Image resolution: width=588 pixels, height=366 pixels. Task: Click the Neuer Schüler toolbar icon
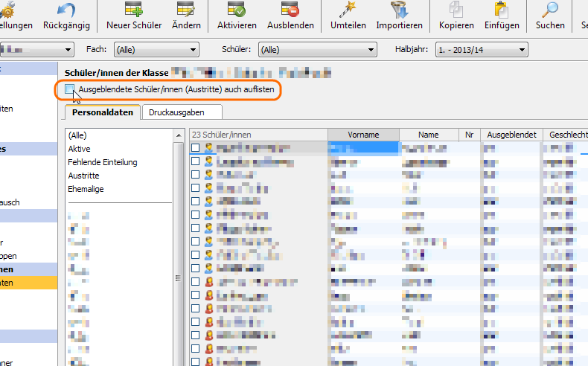(x=134, y=10)
